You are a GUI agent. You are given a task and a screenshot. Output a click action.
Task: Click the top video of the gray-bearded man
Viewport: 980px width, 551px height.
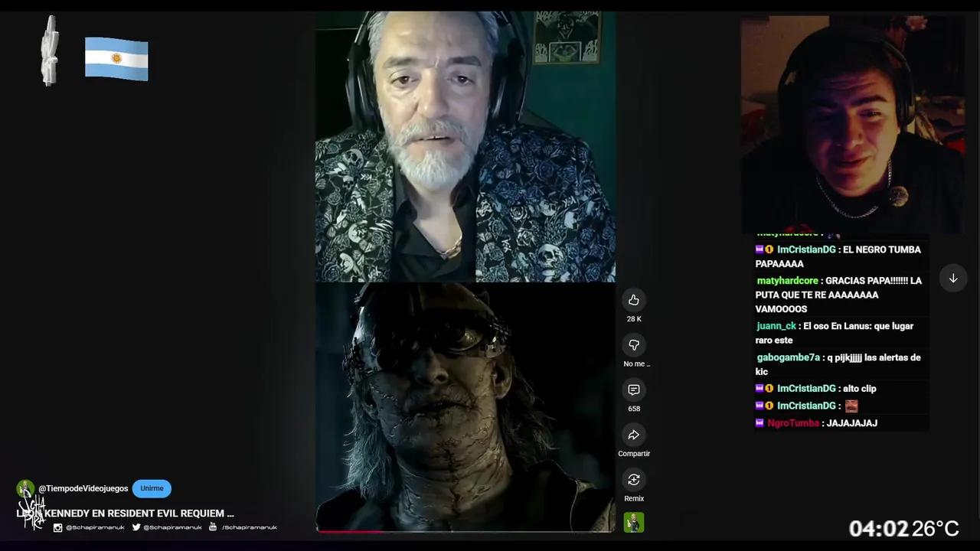point(465,146)
